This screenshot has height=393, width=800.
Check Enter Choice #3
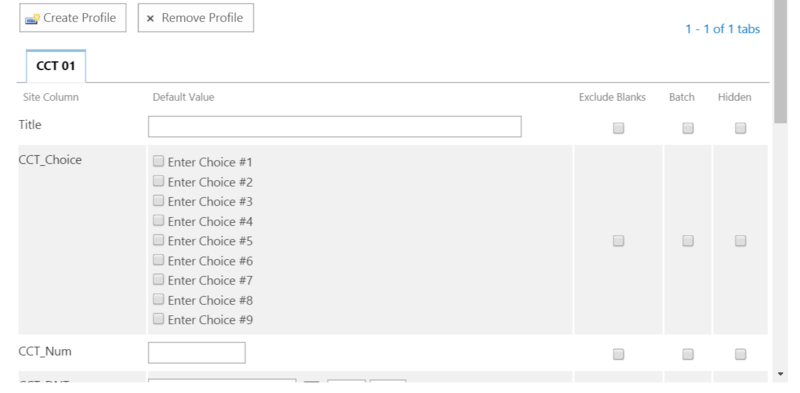point(158,201)
